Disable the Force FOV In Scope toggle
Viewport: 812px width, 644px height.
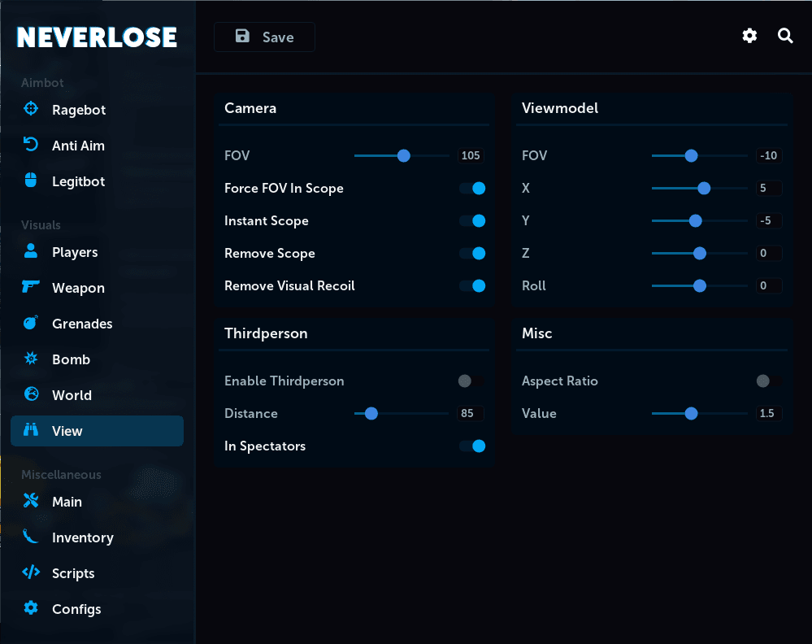point(472,188)
